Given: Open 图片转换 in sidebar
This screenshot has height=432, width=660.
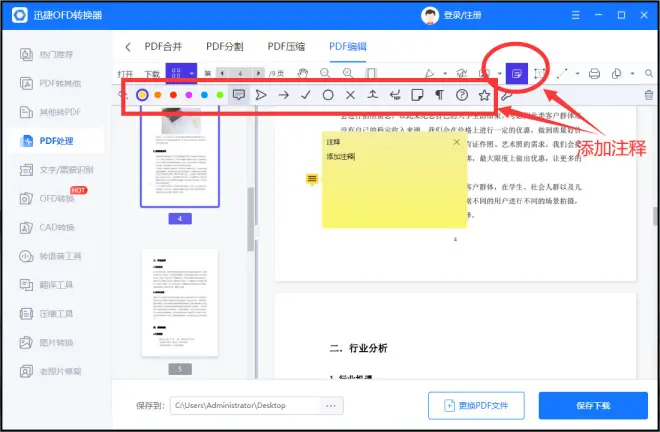Looking at the screenshot, I should click(x=57, y=342).
